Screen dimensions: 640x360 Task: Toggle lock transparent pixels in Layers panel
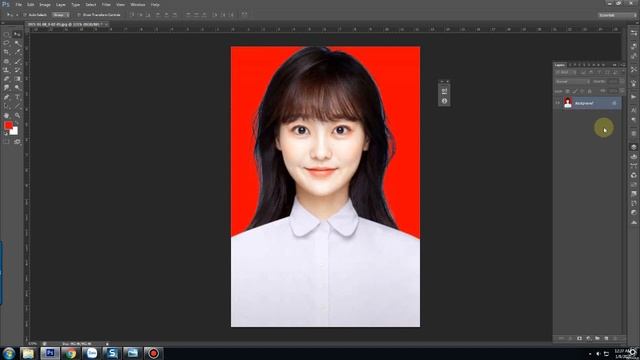pos(568,91)
